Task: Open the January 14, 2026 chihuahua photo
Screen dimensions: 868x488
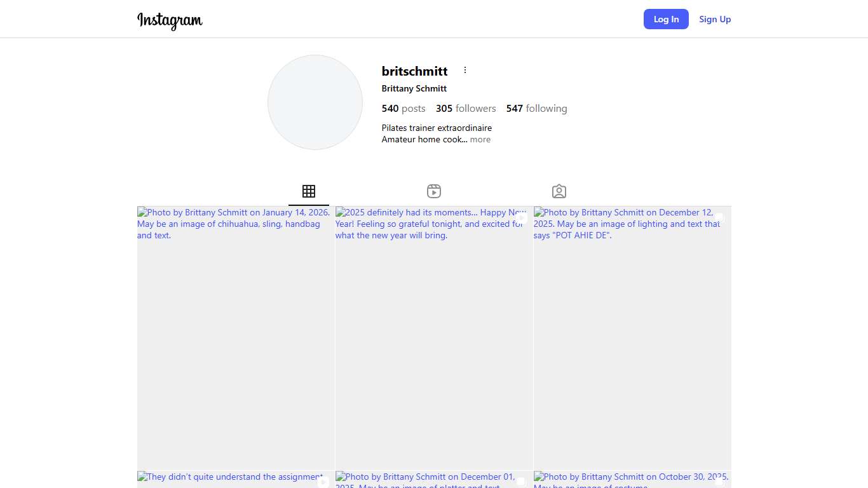Action: coord(236,338)
